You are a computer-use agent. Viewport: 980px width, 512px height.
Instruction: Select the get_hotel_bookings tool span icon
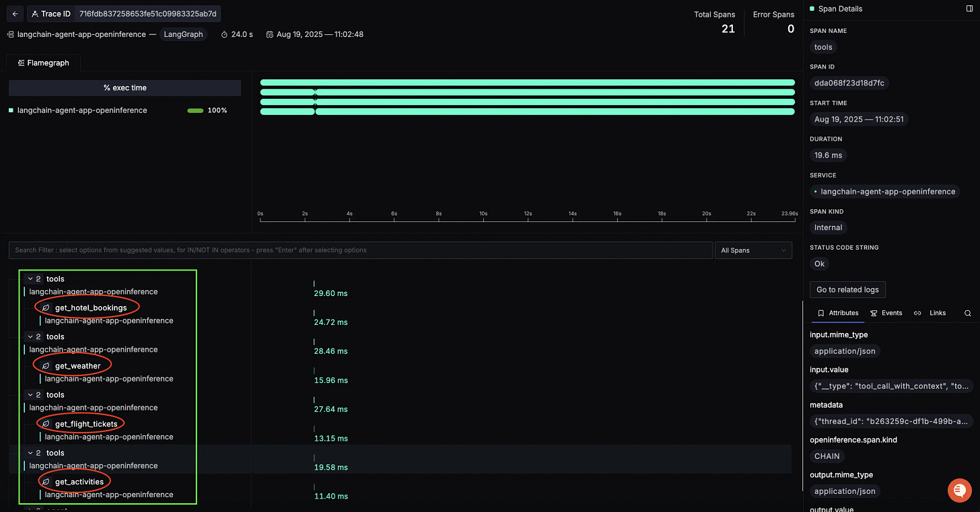tap(45, 307)
